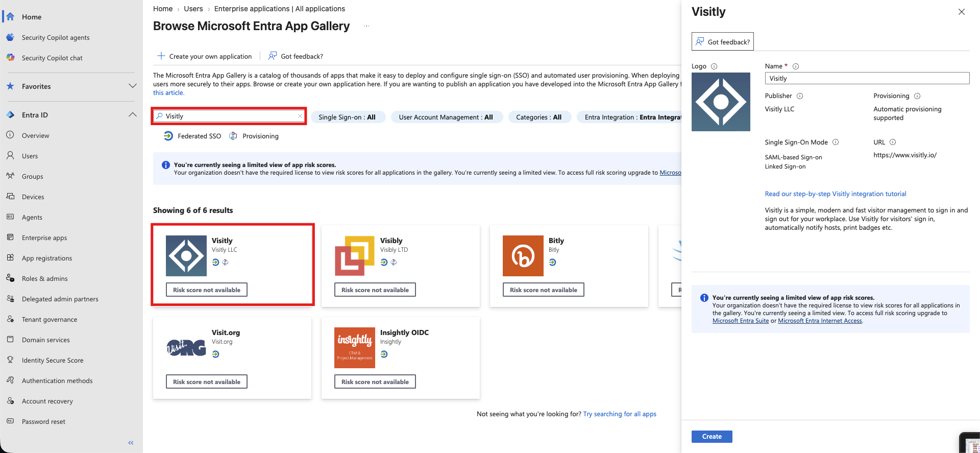980x453 pixels.
Task: Click the Name input field
Action: pyautogui.click(x=867, y=78)
